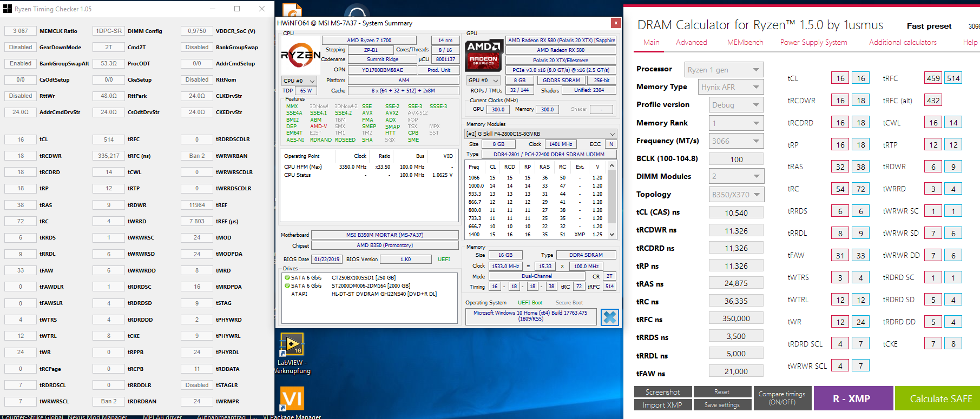Click the Ryzen Timing Checker title bar icon
The width and height of the screenshot is (980, 419).
(x=7, y=9)
